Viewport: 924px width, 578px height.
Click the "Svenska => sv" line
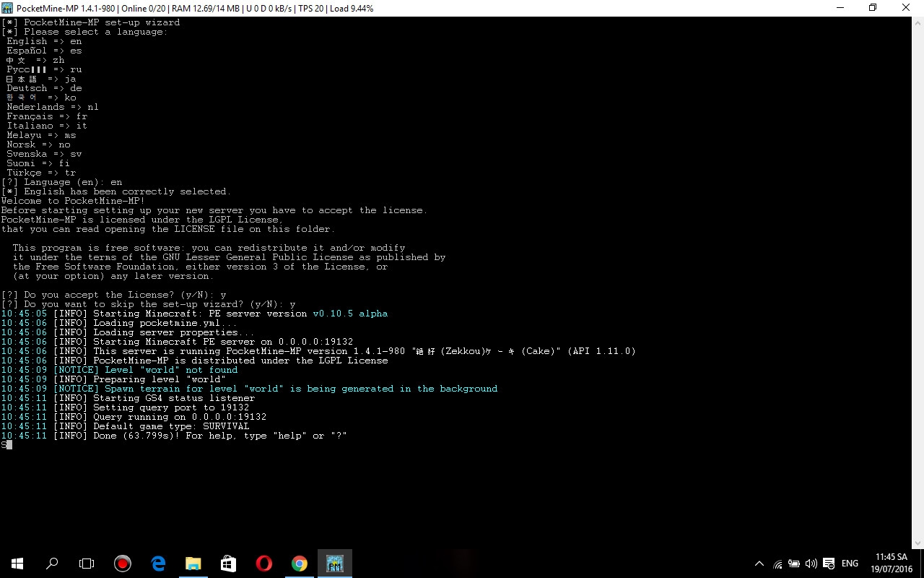pyautogui.click(x=44, y=154)
